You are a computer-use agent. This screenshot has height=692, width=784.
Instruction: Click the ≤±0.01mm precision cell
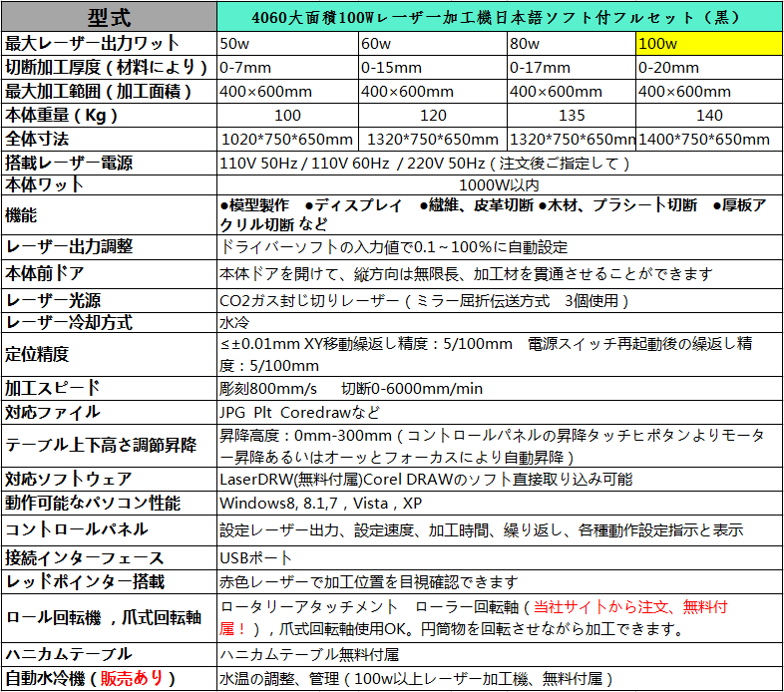500,355
